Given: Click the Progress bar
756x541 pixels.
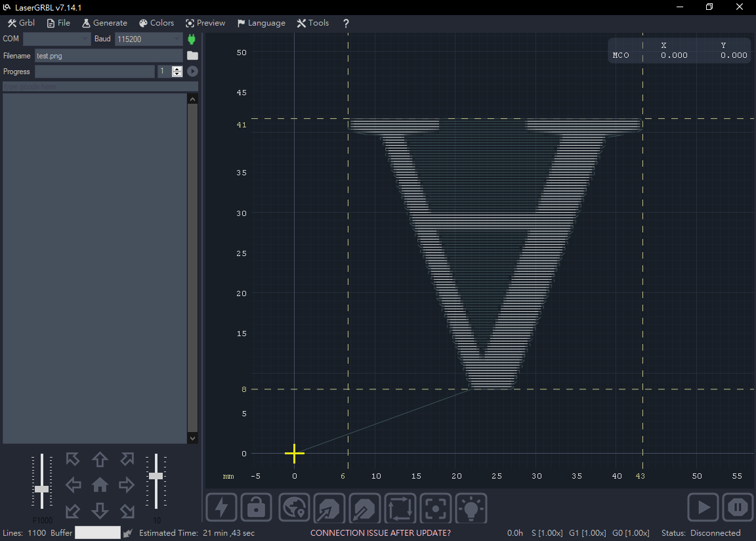Looking at the screenshot, I should pyautogui.click(x=94, y=72).
